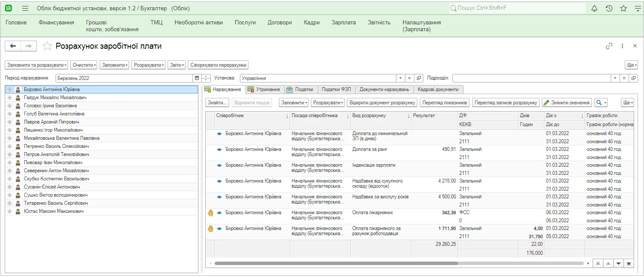Image resolution: width=644 pixels, height=277 pixels.
Task: Click the Індексація зарплати row cell
Action: click(x=381, y=169)
